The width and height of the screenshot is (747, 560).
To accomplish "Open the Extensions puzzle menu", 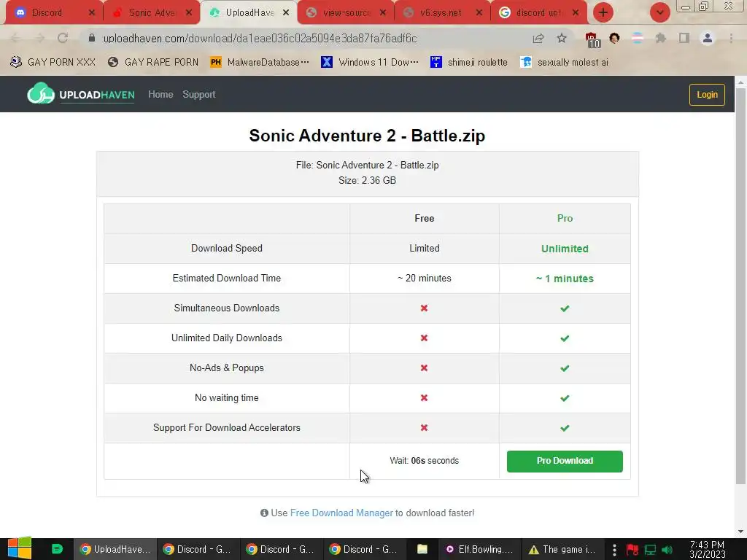I will [660, 38].
